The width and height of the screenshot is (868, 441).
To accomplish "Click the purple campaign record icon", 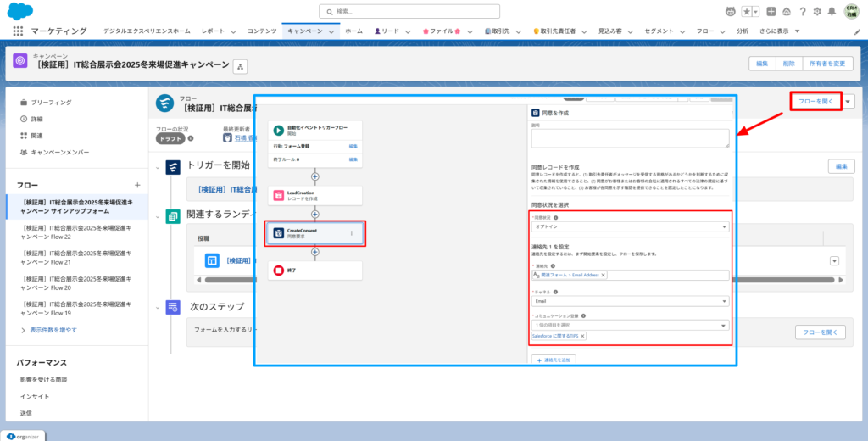I will (20, 61).
